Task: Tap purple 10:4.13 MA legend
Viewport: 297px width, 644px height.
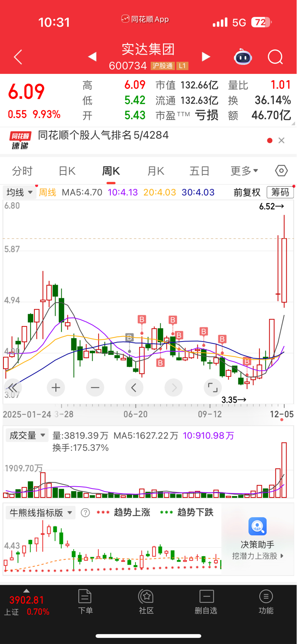Action: [x=123, y=193]
